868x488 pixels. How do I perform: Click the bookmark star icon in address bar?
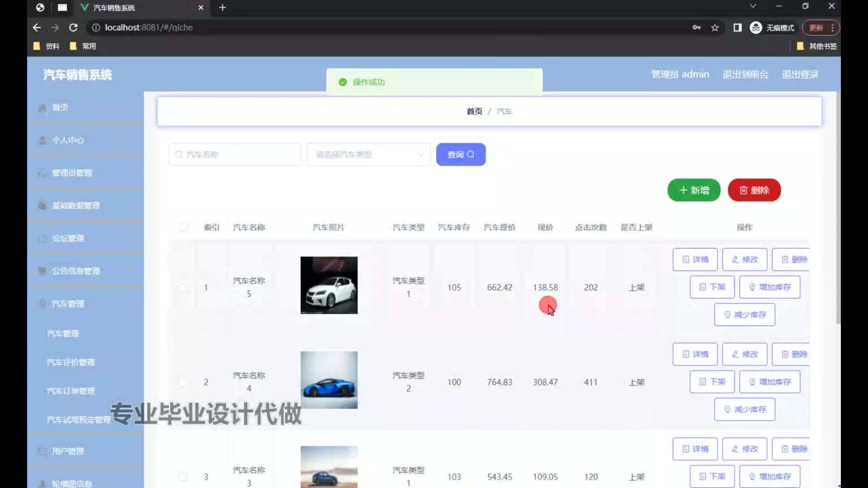pyautogui.click(x=715, y=28)
